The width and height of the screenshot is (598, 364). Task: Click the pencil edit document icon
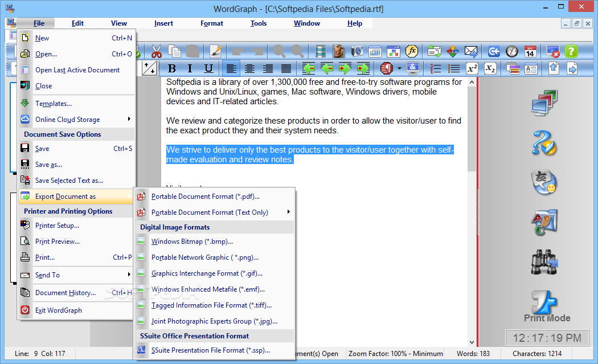pyautogui.click(x=216, y=51)
